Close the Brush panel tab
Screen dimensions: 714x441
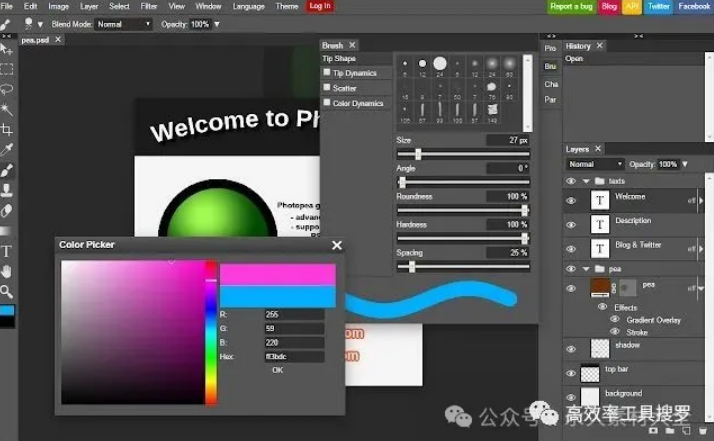pyautogui.click(x=352, y=45)
